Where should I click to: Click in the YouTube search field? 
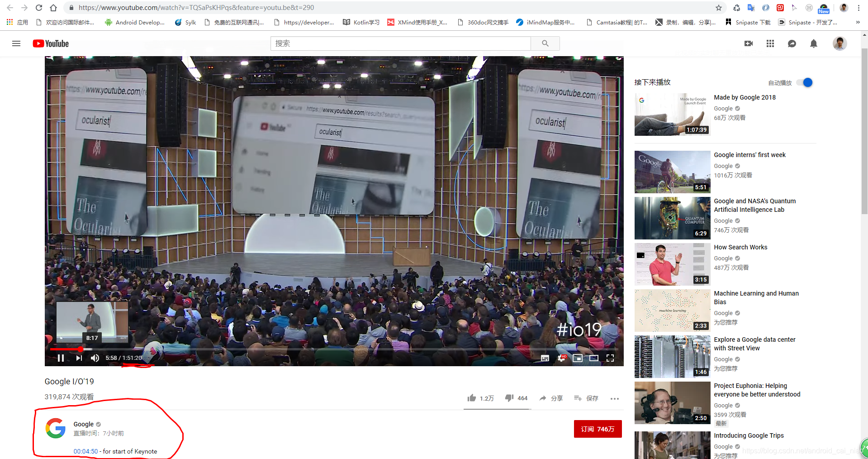pos(401,43)
